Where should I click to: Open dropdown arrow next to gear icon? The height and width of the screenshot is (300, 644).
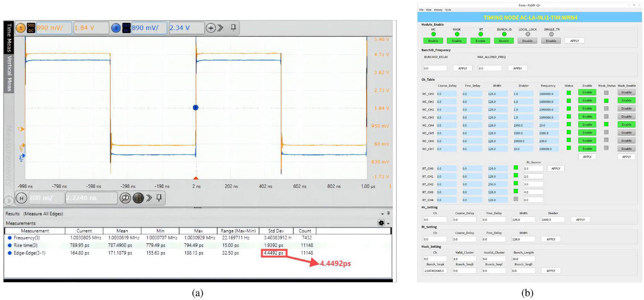tap(388, 223)
